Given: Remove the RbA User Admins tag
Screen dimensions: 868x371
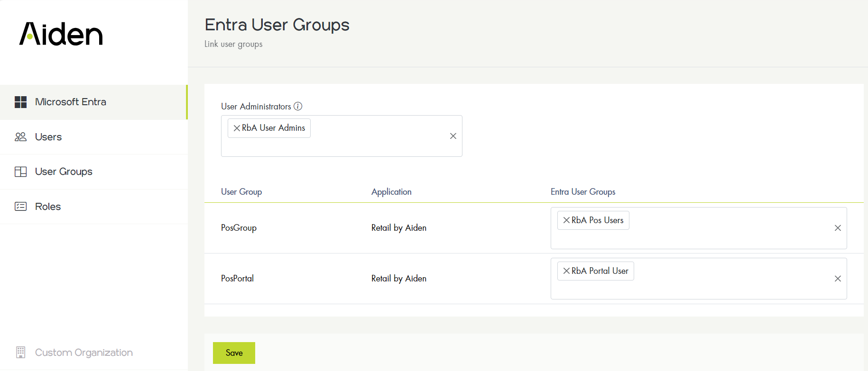Looking at the screenshot, I should pos(237,128).
